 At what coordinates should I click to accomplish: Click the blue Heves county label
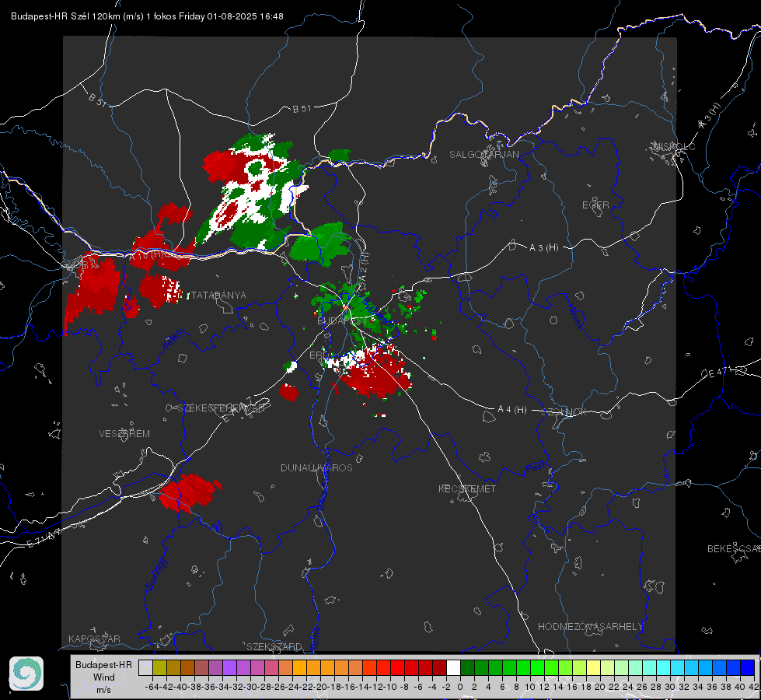(x=574, y=316)
